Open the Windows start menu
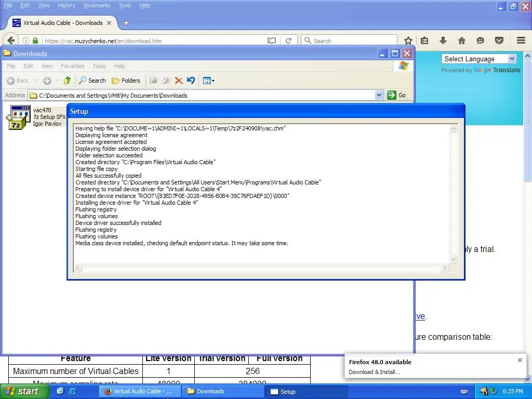Image resolution: width=532 pixels, height=399 pixels. (24, 391)
